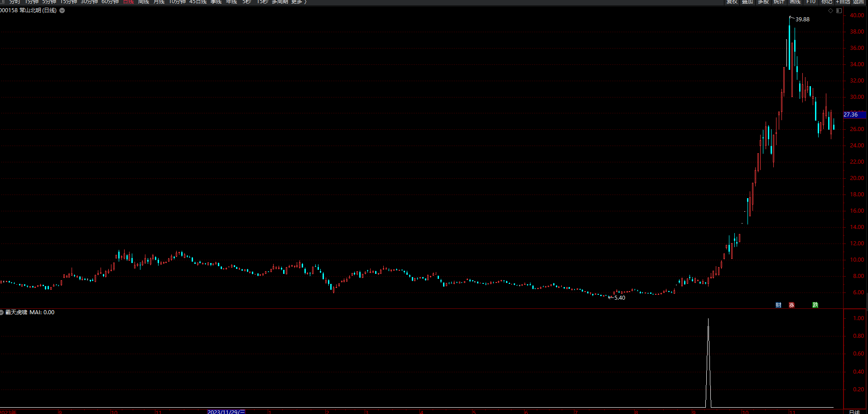
Task: Click the tallest candlestick near 39.88
Action: (790, 43)
